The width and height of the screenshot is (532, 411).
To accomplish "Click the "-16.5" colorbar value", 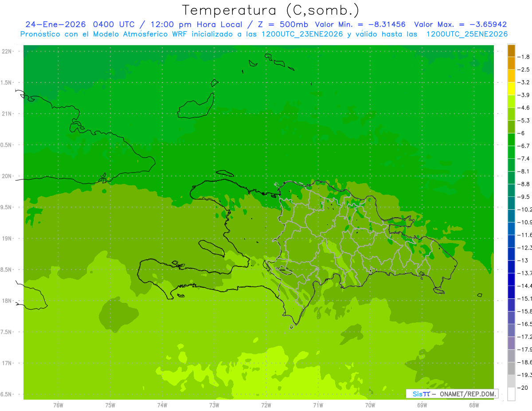I will coord(525,324).
